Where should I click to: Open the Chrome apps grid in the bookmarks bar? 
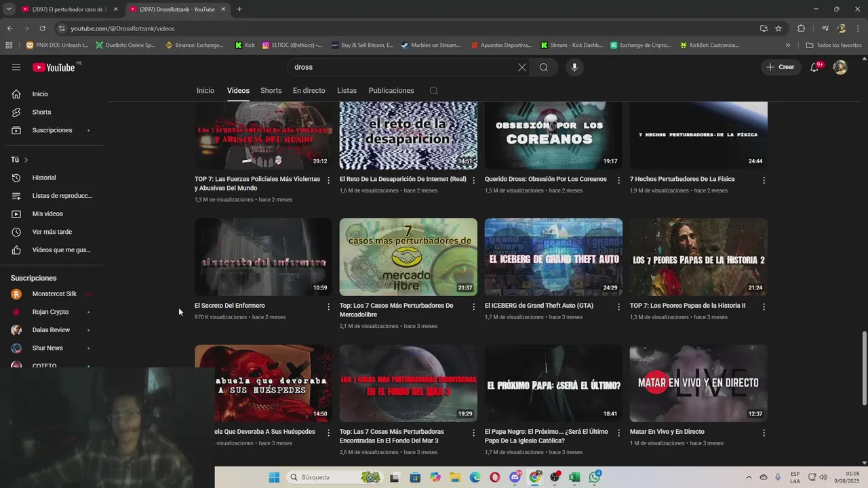coord(9,45)
